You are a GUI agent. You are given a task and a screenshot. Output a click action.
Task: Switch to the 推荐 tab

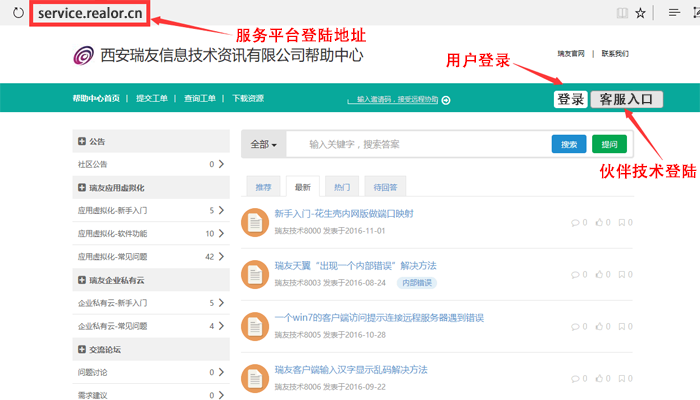click(263, 187)
